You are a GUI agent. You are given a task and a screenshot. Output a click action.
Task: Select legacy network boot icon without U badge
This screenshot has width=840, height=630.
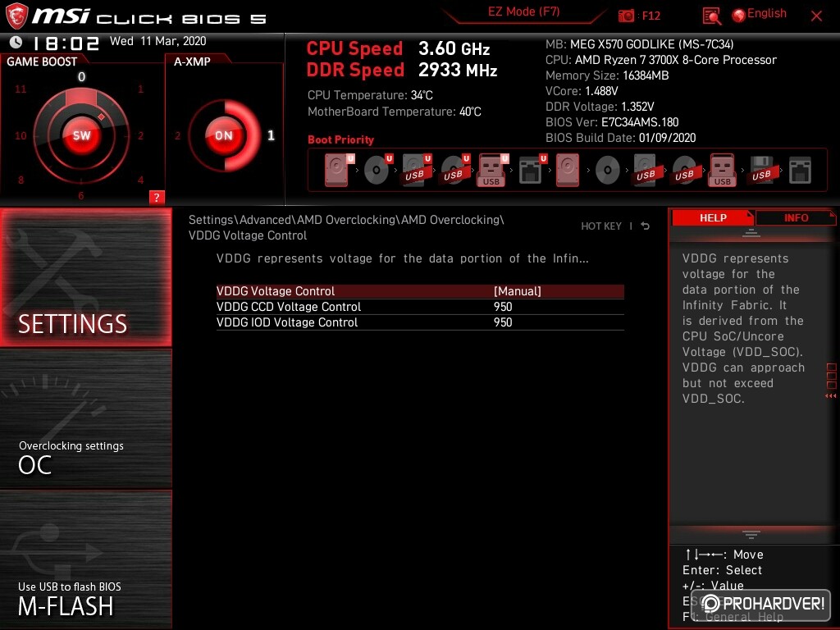pyautogui.click(x=800, y=171)
